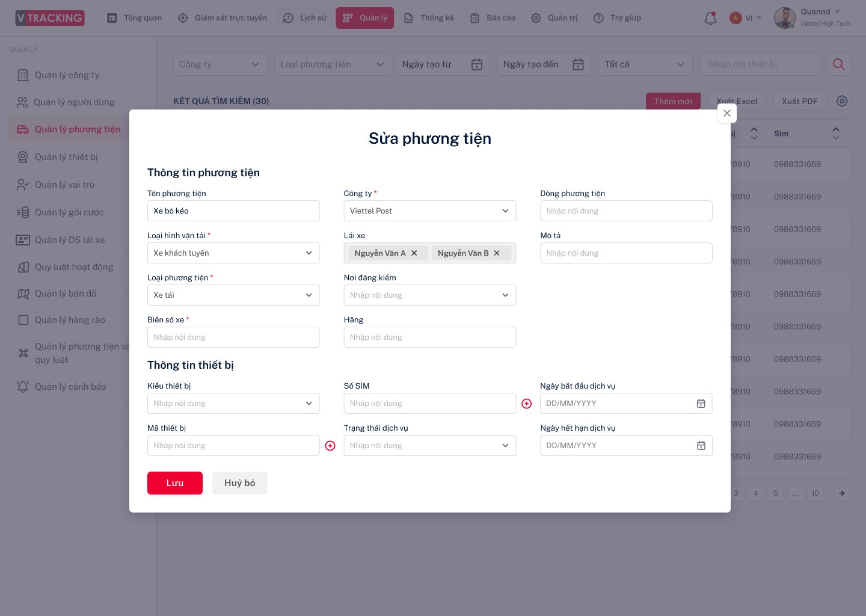Click the notification bell icon
Image resolution: width=866 pixels, height=616 pixels.
[710, 18]
